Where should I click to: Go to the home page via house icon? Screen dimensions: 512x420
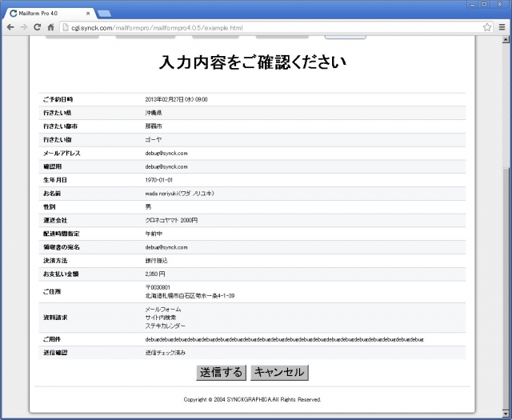(x=50, y=26)
